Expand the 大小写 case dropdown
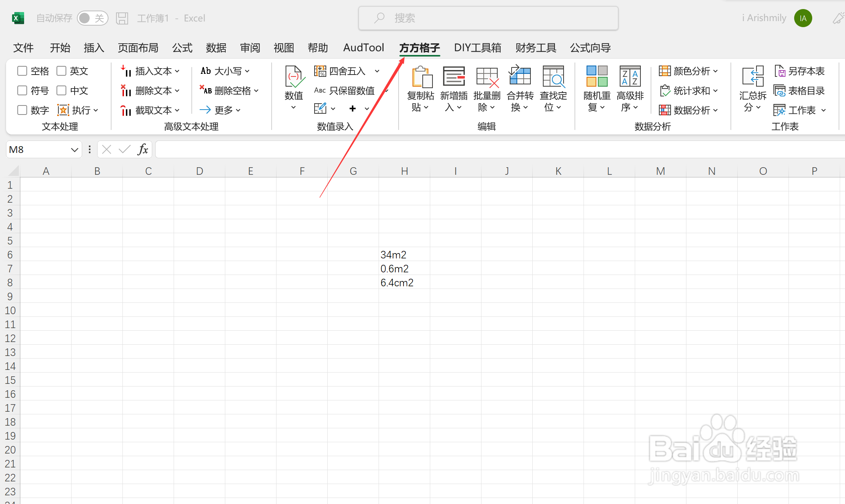Screen dimensions: 845x504 coord(247,71)
